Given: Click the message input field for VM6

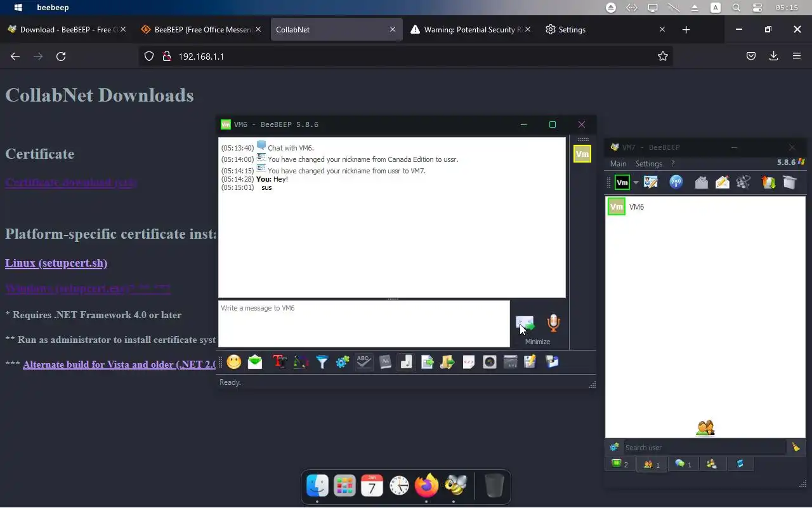Looking at the screenshot, I should [x=364, y=324].
